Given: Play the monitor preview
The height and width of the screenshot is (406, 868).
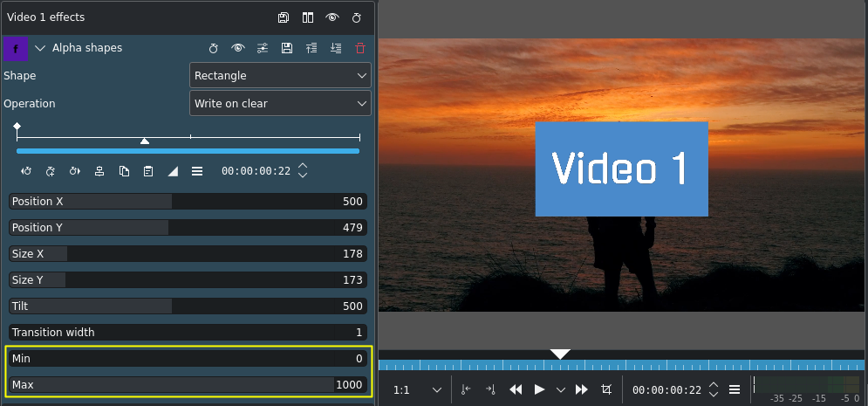Looking at the screenshot, I should [x=540, y=390].
